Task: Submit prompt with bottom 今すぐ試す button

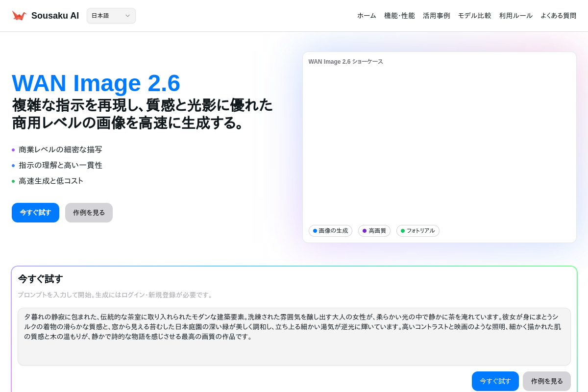Action: tap(495, 381)
